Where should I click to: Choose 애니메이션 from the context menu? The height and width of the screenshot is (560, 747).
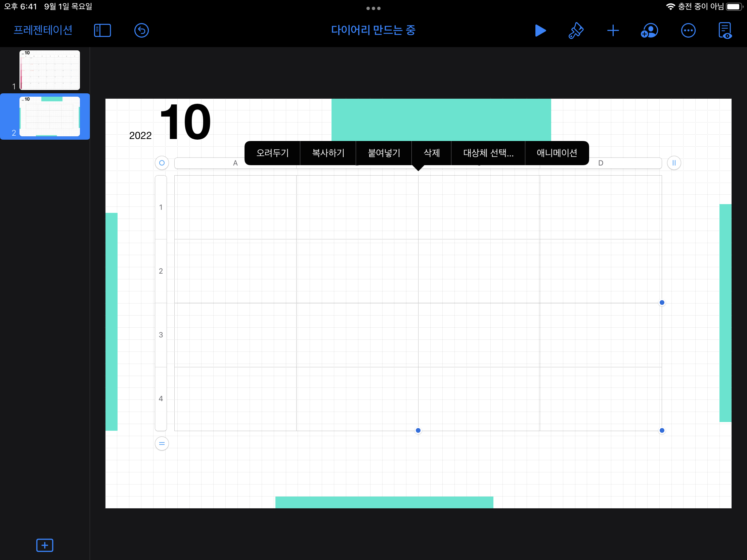557,153
